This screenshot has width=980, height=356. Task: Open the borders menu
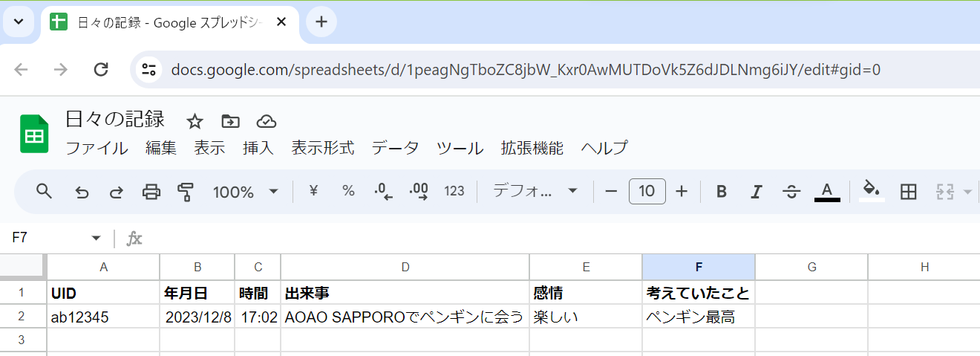[x=908, y=192]
